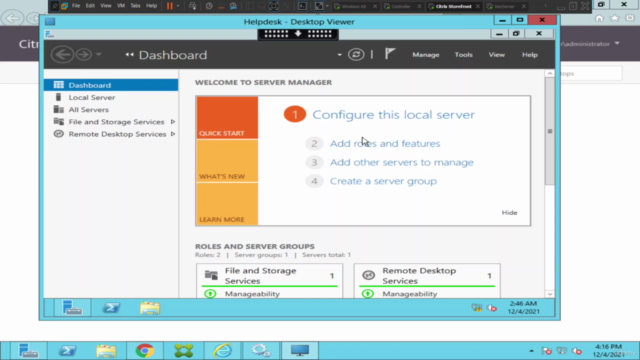Open PowerShell from the host taskbar
Image resolution: width=640 pixels, height=360 pixels.
click(x=67, y=351)
